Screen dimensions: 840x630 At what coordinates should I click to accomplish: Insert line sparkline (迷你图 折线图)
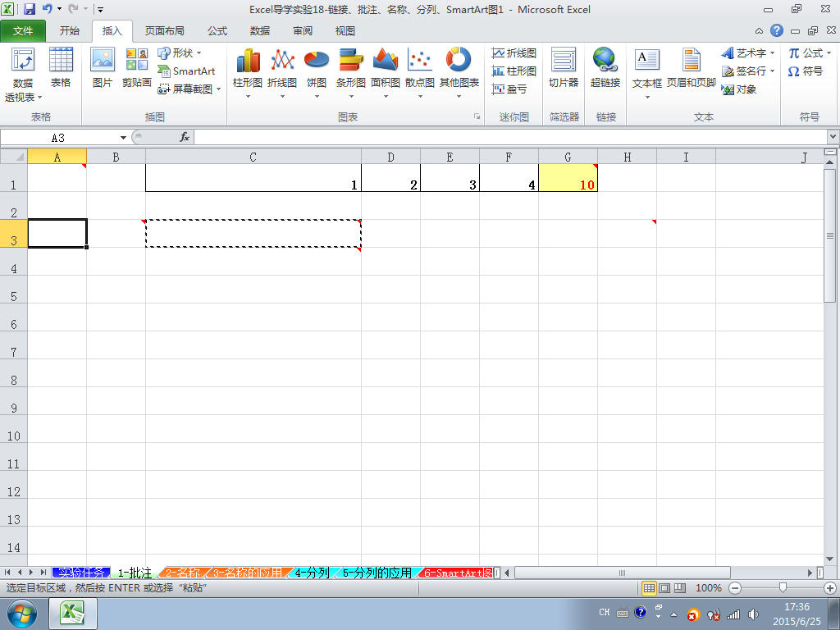click(514, 53)
